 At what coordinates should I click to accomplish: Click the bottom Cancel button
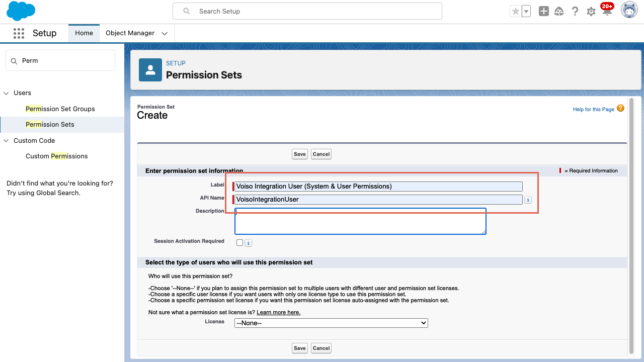point(321,348)
